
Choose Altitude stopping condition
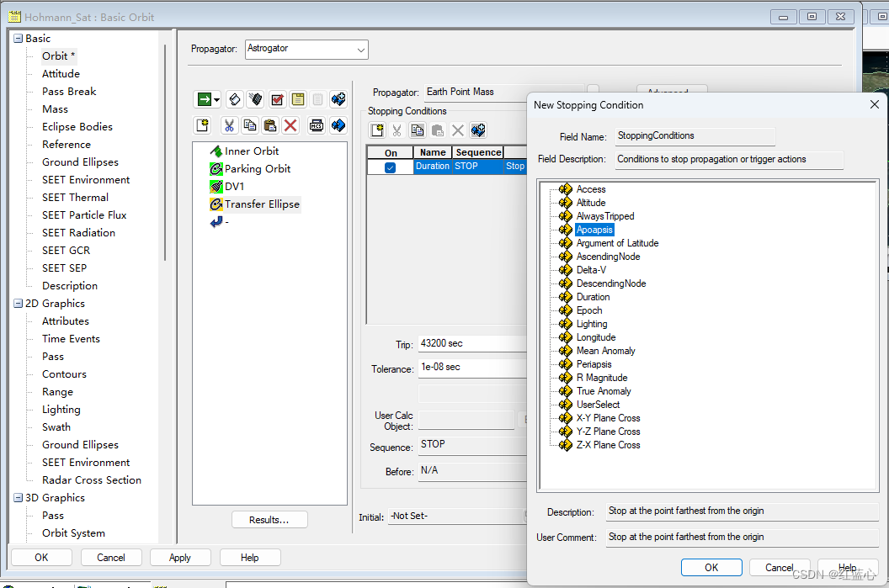(591, 203)
